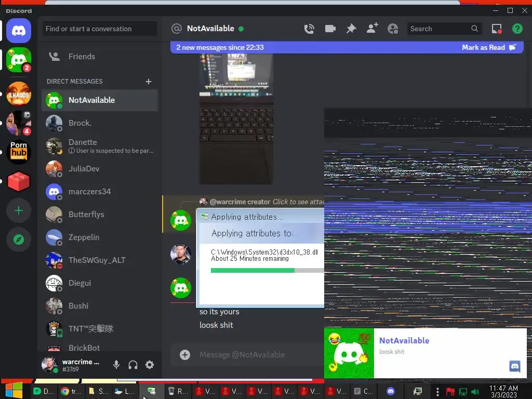Screen dimensions: 532x399
Task: Open DM with JuliaDev
Action: click(x=99, y=169)
